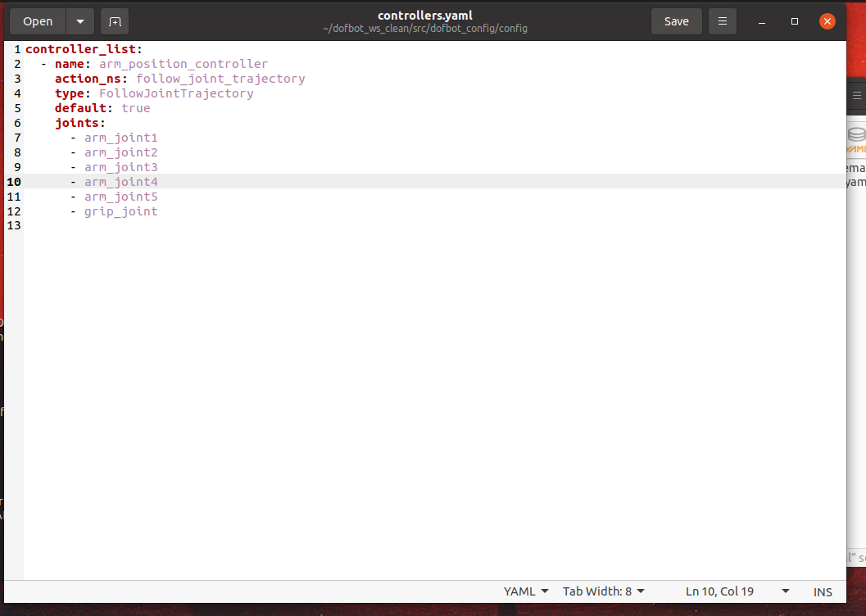This screenshot has height=616, width=866.
Task: Place cursor on the arm_position_controller text
Action: [183, 64]
